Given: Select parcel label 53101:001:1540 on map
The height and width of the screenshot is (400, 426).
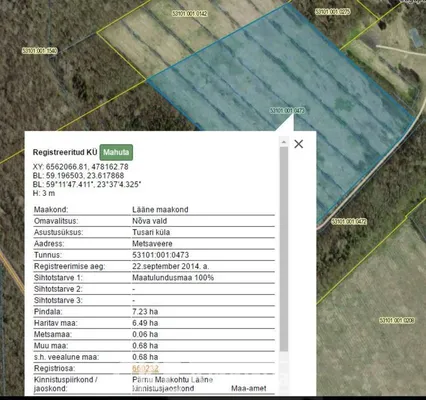Looking at the screenshot, I should click(x=40, y=50).
